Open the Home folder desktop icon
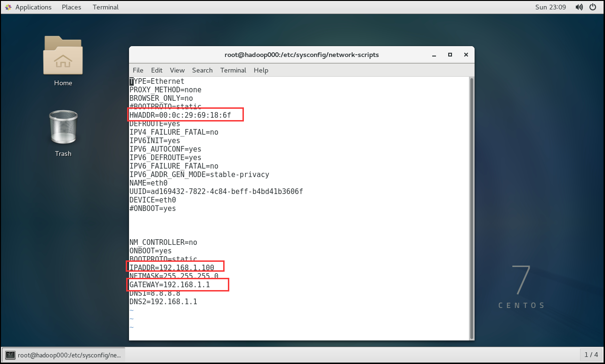Screen dimensions: 605x364 click(x=63, y=61)
